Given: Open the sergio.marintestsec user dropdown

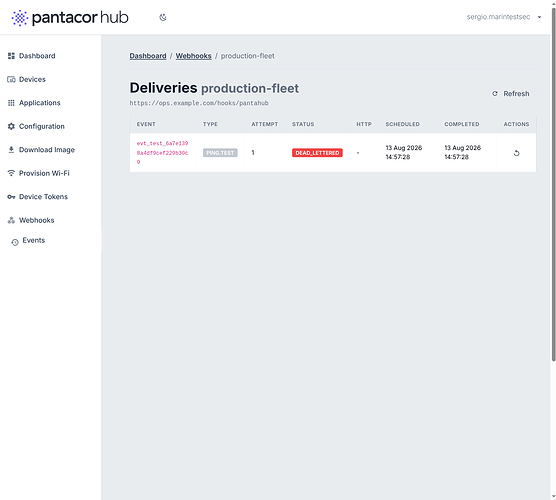Looking at the screenshot, I should click(x=504, y=17).
